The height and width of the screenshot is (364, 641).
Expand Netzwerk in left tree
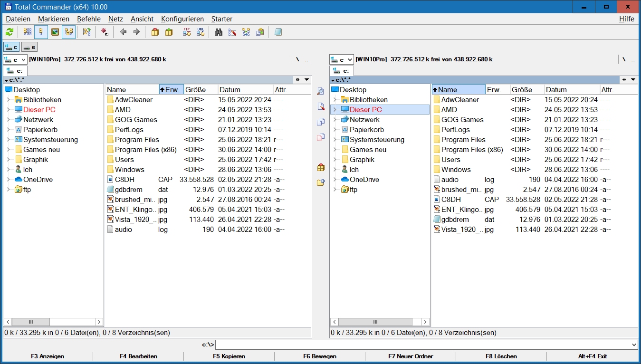pos(8,120)
